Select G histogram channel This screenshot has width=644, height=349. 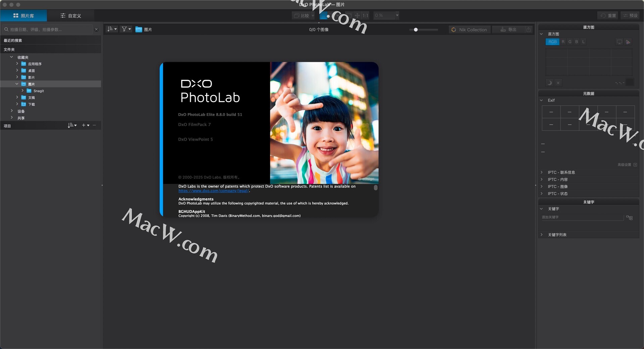coord(570,42)
